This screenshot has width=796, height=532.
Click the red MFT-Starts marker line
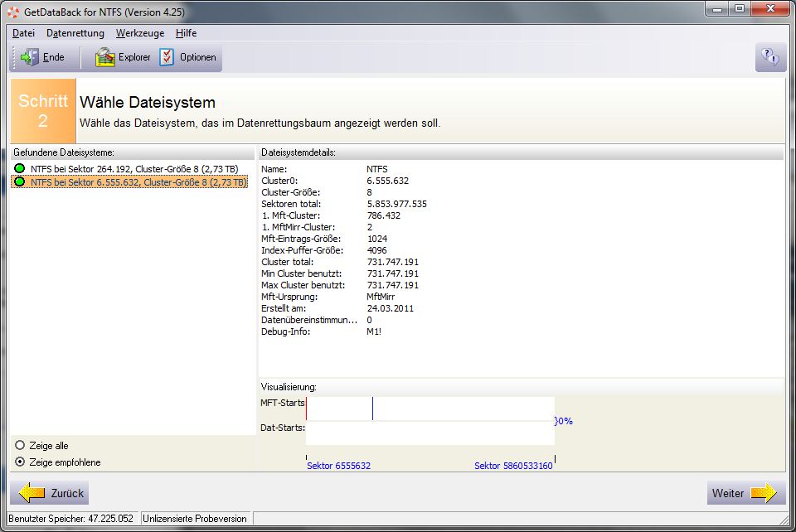307,409
